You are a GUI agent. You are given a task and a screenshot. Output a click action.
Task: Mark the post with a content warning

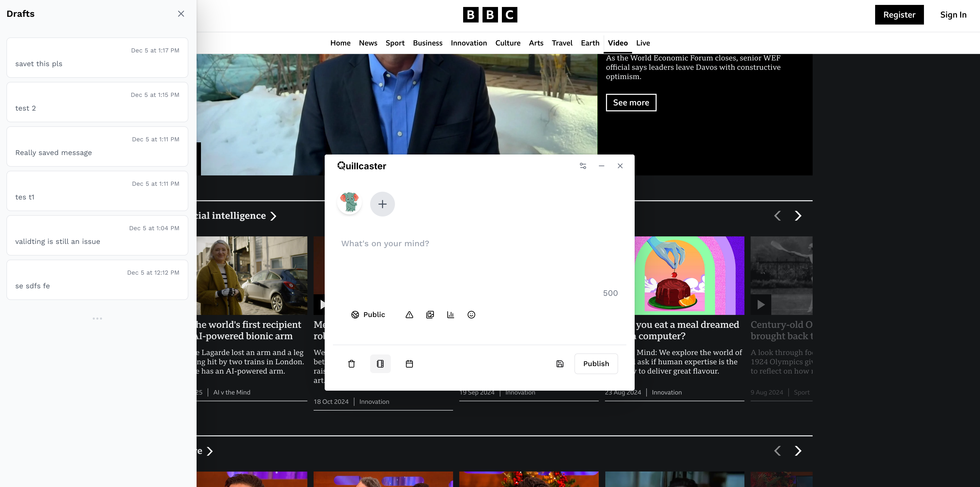point(409,315)
